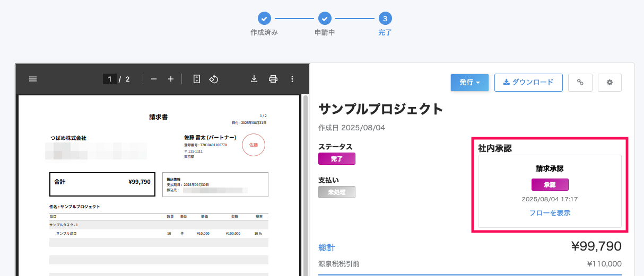Zoom in with the plus icon

pyautogui.click(x=171, y=79)
